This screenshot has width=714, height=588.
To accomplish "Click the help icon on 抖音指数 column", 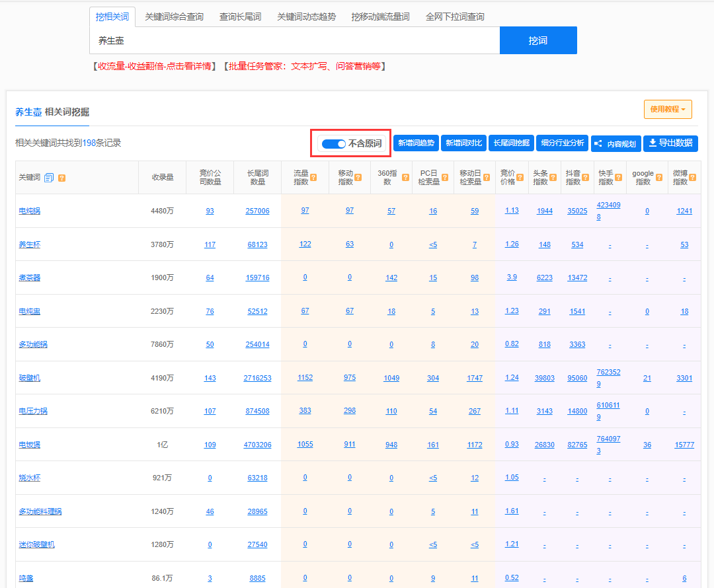I will point(586,178).
